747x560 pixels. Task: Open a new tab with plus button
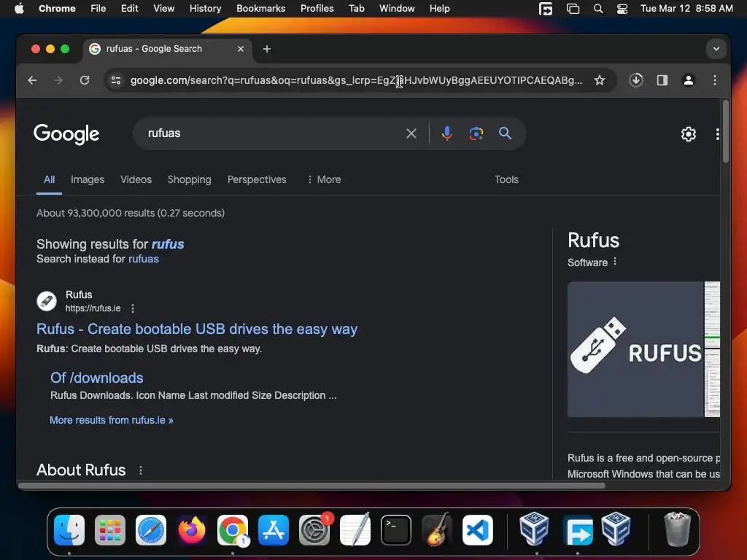click(x=267, y=49)
